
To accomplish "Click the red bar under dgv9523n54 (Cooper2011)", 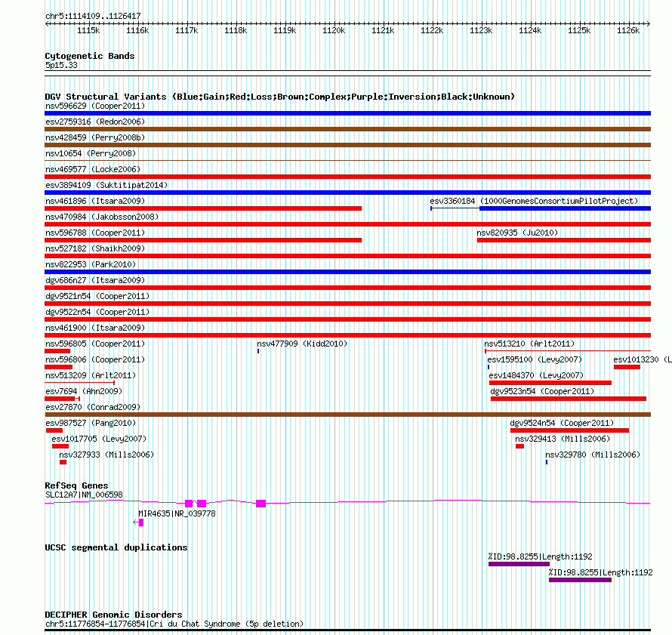I will [569, 399].
